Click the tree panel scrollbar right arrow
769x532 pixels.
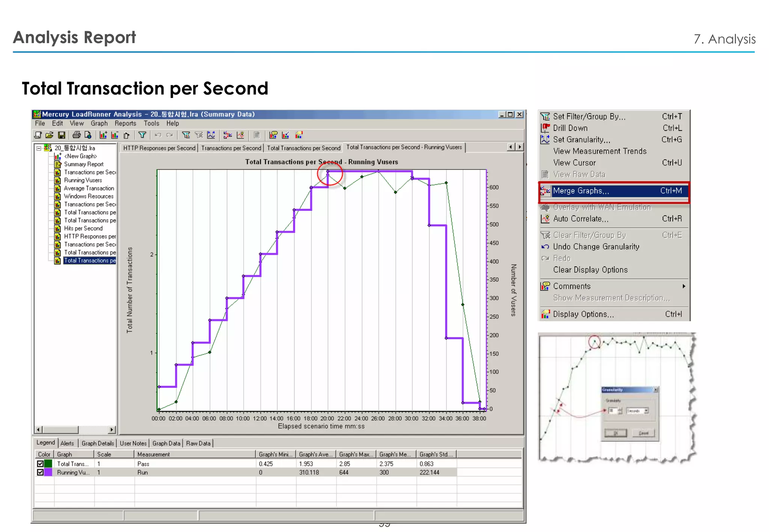click(112, 430)
